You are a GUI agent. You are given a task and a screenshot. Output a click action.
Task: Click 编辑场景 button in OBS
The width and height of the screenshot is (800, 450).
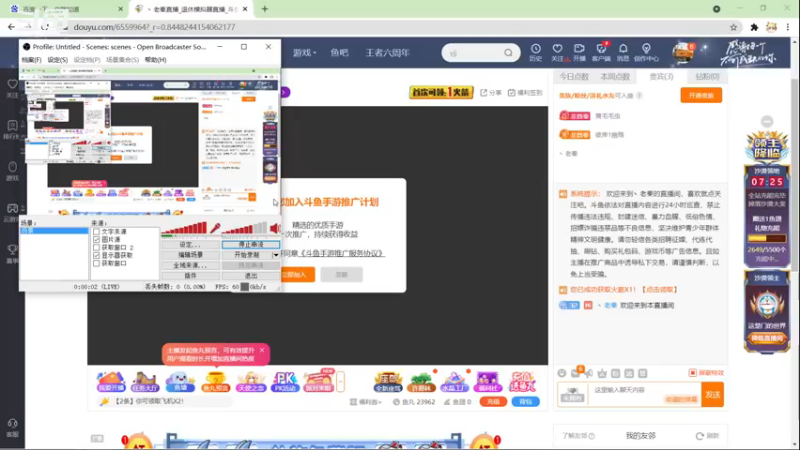190,255
